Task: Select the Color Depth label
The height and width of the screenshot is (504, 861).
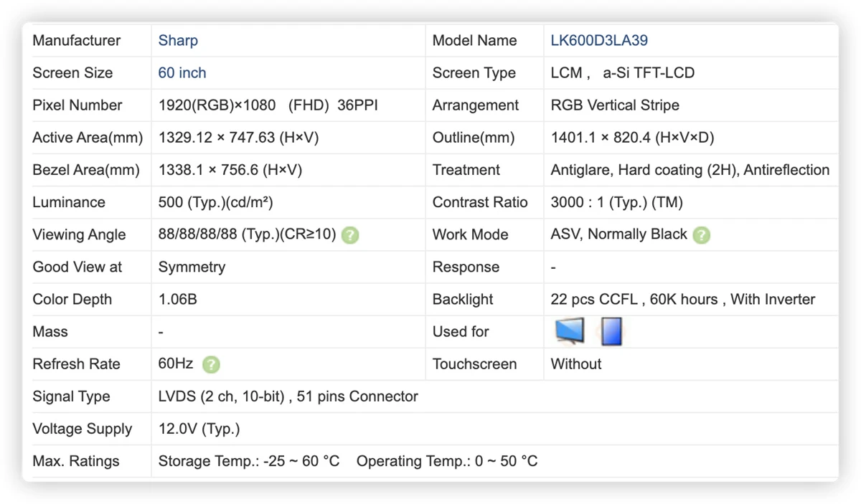Action: click(x=72, y=299)
